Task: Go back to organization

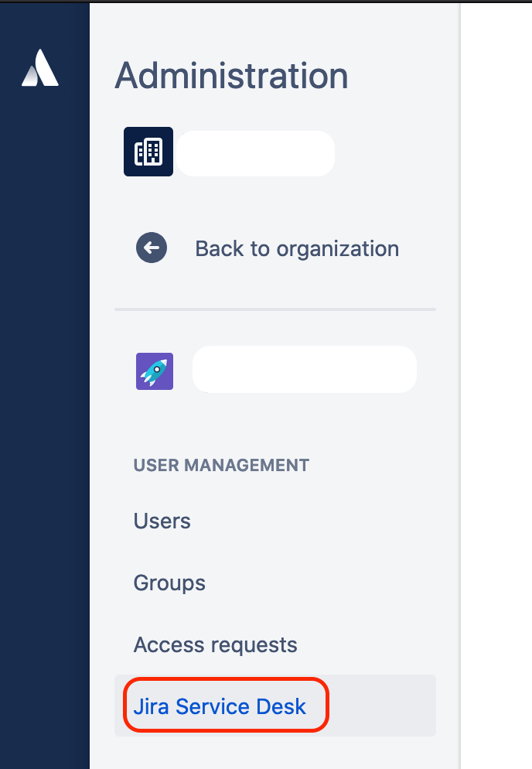Action: pos(297,248)
